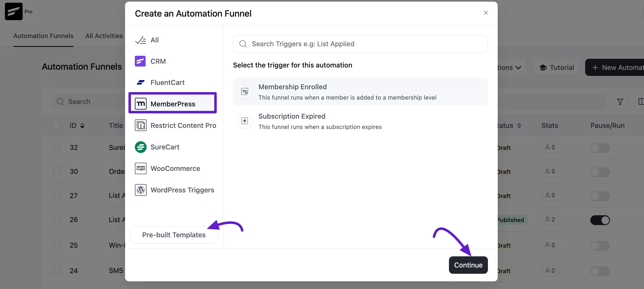The width and height of the screenshot is (644, 289).
Task: Click the search magnifier in funnels list
Action: [60, 102]
